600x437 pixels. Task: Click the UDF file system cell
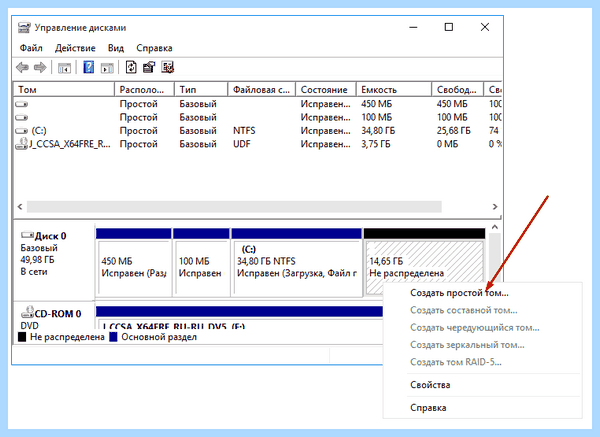click(x=242, y=144)
